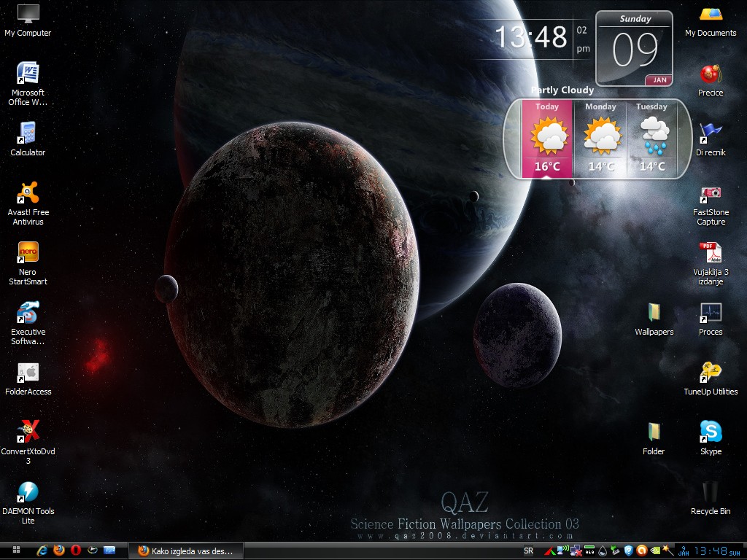Click the JAN month tag on the calendar widget
The image size is (747, 560).
[659, 80]
